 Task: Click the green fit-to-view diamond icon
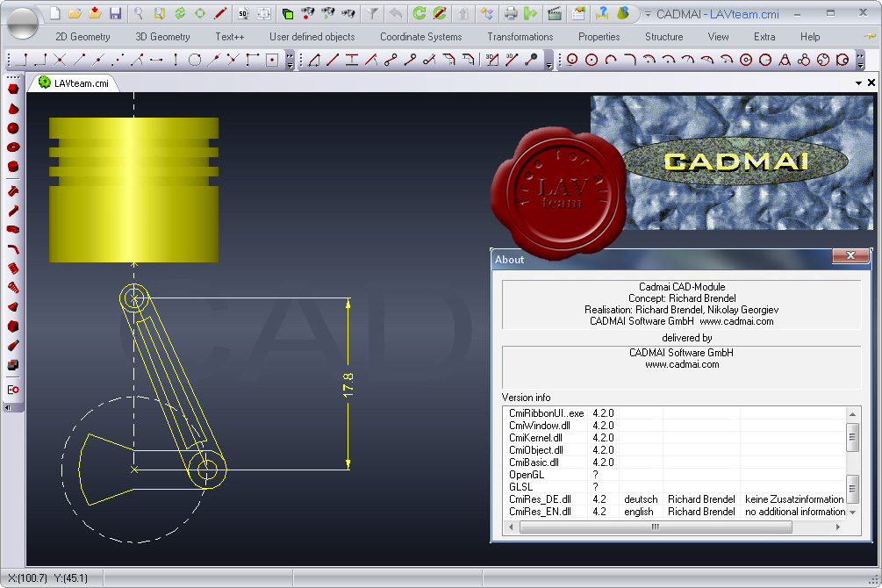pyautogui.click(x=200, y=13)
